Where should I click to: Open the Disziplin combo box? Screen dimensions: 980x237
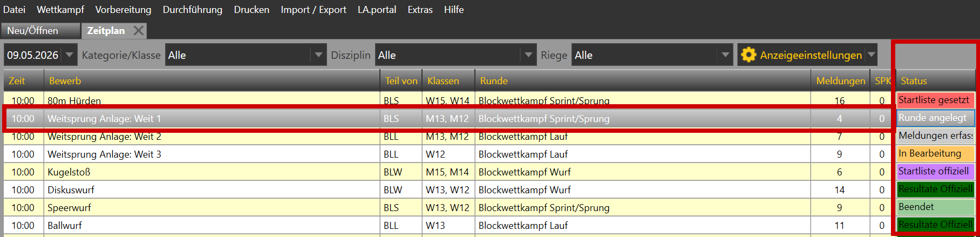(455, 55)
